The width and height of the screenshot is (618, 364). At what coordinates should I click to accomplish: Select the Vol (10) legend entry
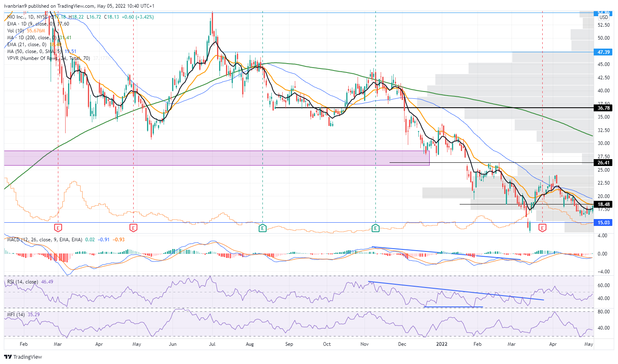(16, 31)
